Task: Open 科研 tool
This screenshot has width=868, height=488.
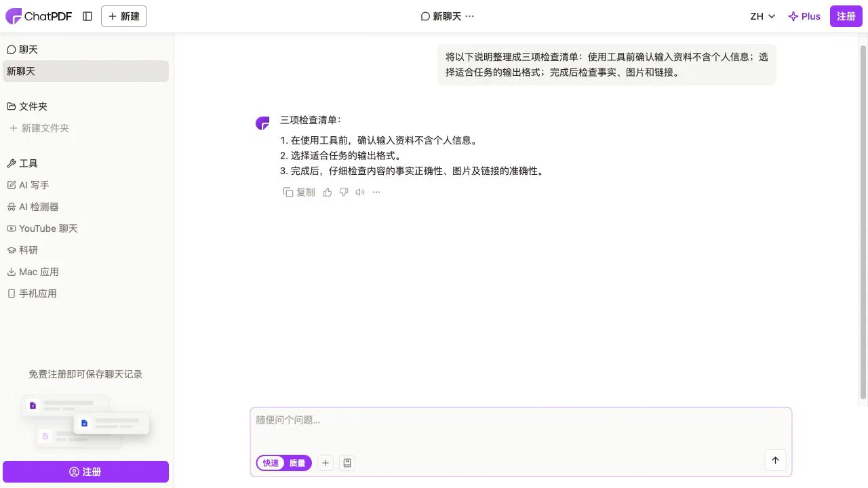Action: (x=22, y=250)
